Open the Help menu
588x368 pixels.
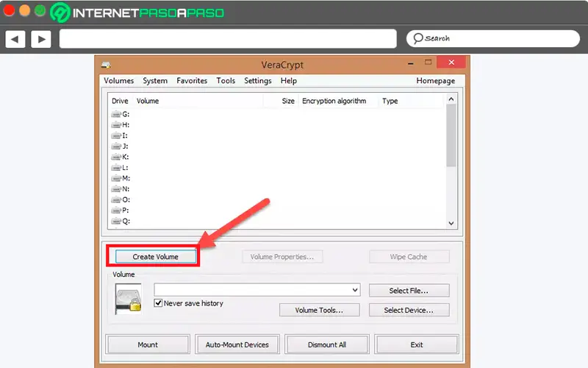pyautogui.click(x=288, y=81)
